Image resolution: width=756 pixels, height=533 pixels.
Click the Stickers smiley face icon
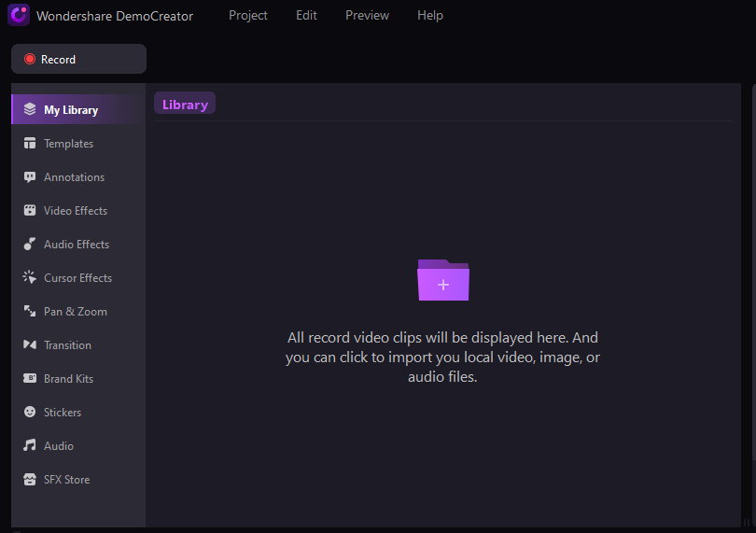(x=30, y=412)
